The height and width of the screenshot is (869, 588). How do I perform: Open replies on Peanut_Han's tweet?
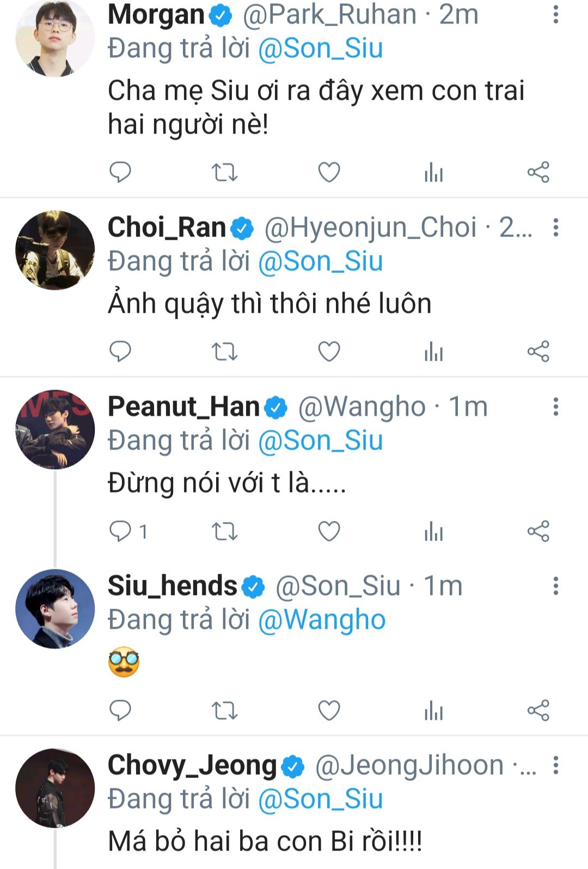[120, 531]
